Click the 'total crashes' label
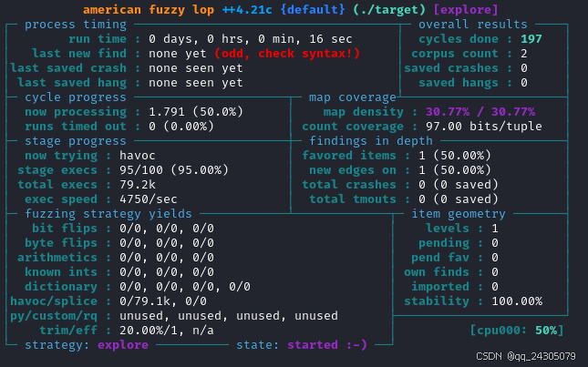588x367 pixels. coord(349,185)
